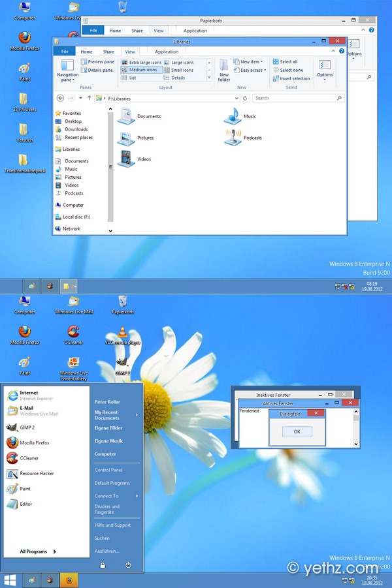Expand the Navigation pane dropdown

pos(67,79)
